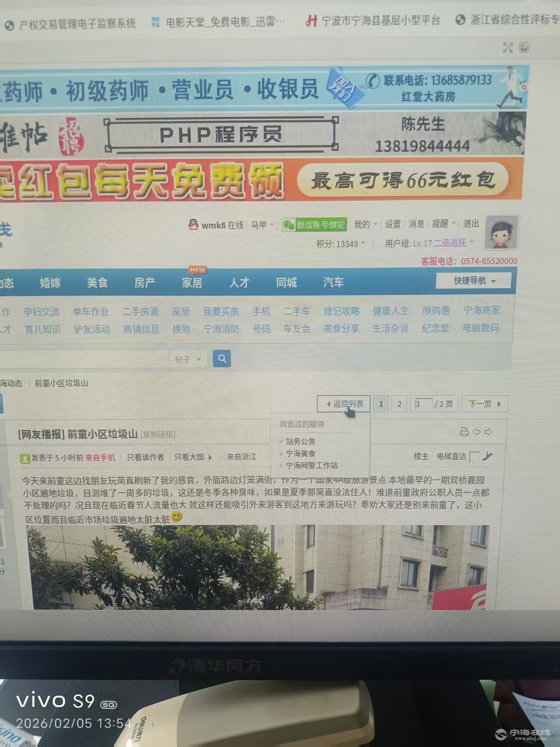Click the left arrow previous-thread icon

click(x=476, y=432)
